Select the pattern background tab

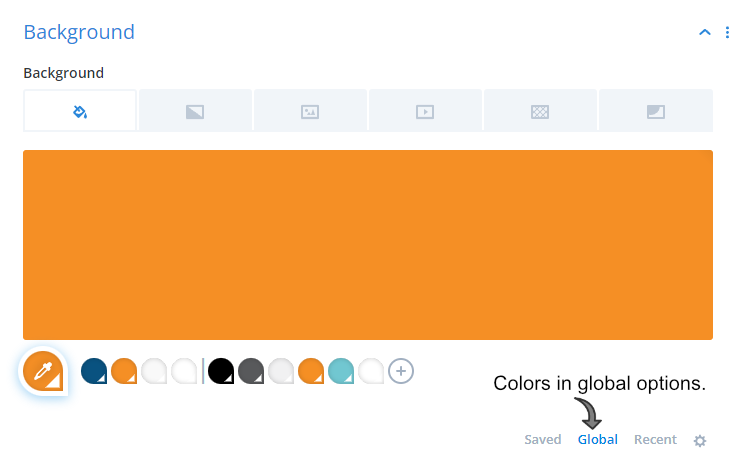[540, 111]
